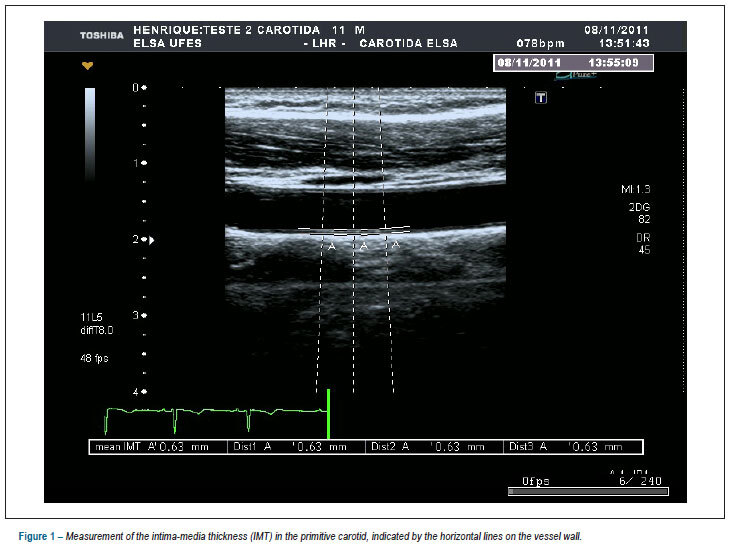Viewport: 730px width, 549px height.
Task: Click the Dist1 A 0.63 mm cell
Action: tap(296, 447)
